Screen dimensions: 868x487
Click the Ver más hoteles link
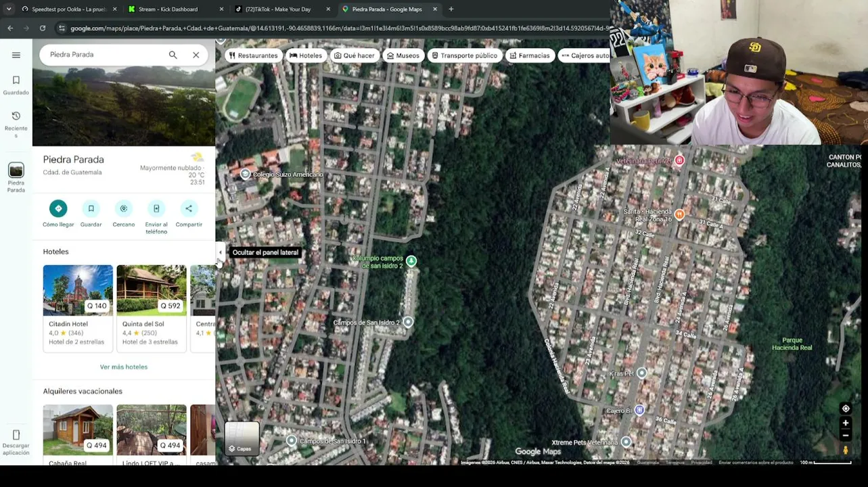coord(124,367)
